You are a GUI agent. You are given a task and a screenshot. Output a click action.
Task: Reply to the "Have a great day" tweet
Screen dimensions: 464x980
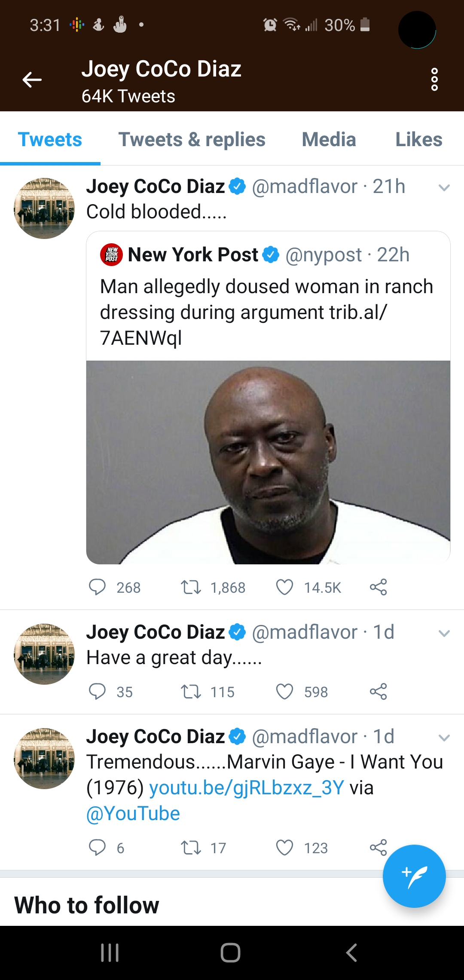[97, 692]
